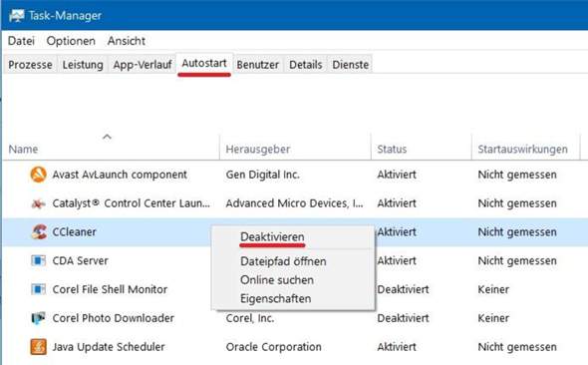Switch to the Leistung tab
Screen dimensions: 588x365
coord(83,65)
